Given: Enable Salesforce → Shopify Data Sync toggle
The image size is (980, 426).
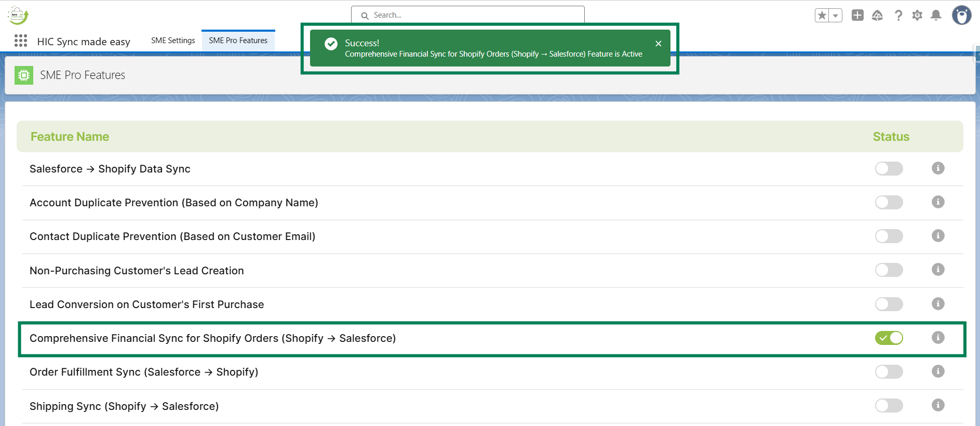Looking at the screenshot, I should pos(889,168).
